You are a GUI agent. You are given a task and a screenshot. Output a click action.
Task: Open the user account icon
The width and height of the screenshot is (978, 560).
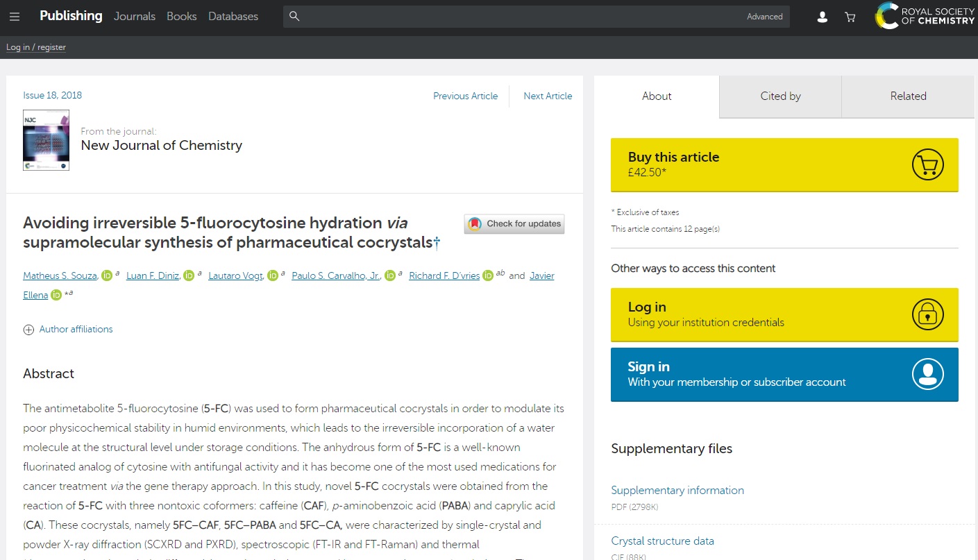pos(822,17)
